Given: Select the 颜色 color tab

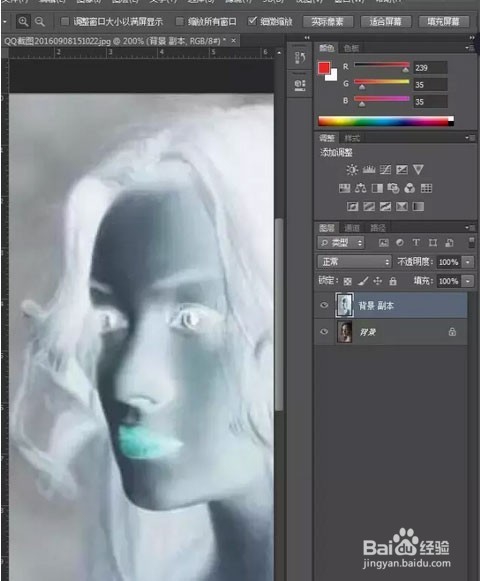Looking at the screenshot, I should click(x=327, y=48).
